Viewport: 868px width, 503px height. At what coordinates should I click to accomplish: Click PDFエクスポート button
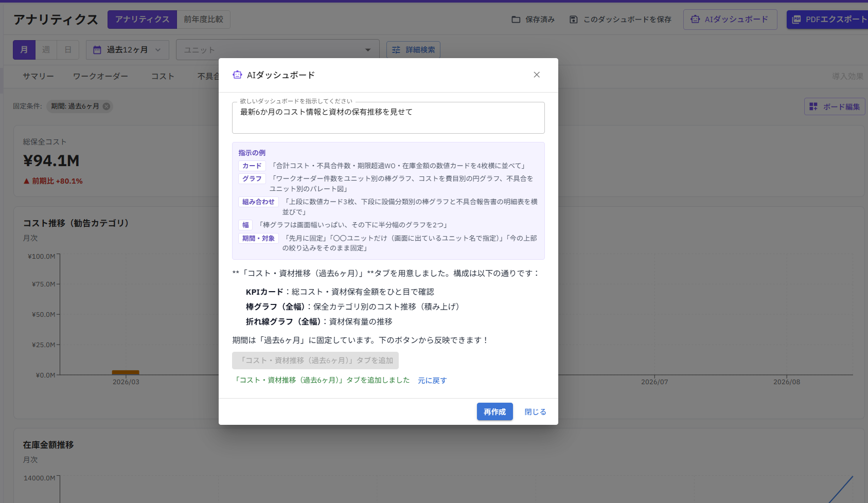pyautogui.click(x=827, y=20)
